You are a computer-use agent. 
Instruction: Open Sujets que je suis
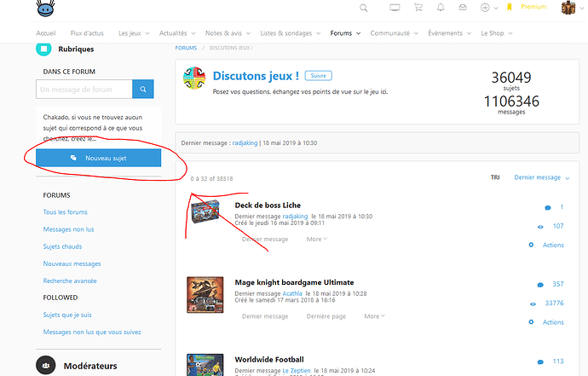coord(67,315)
